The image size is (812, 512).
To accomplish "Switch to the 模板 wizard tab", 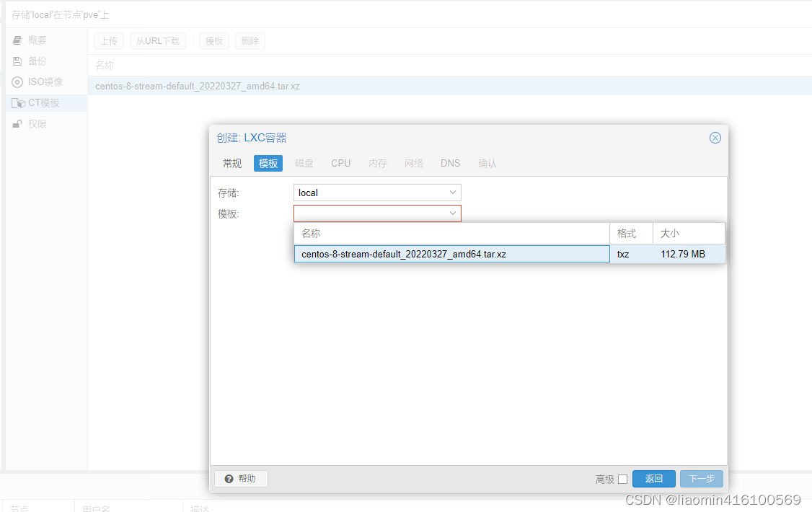I will tap(268, 164).
